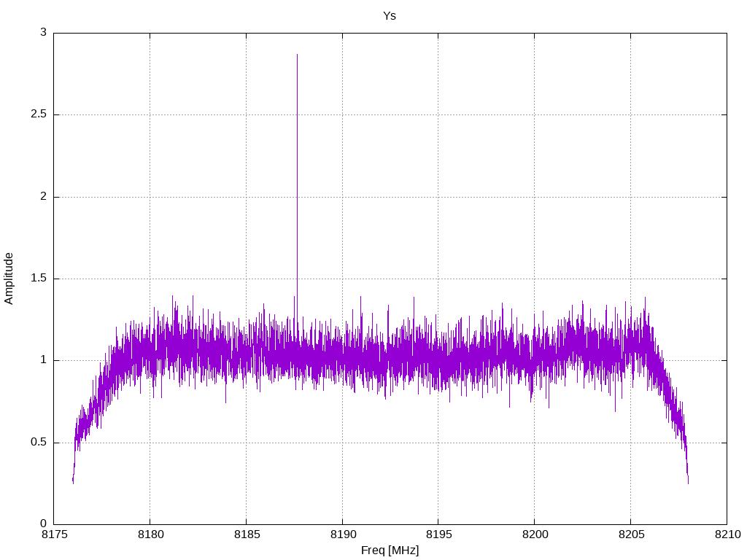
Task: Click x-axis tick label 8190
Action: point(342,534)
